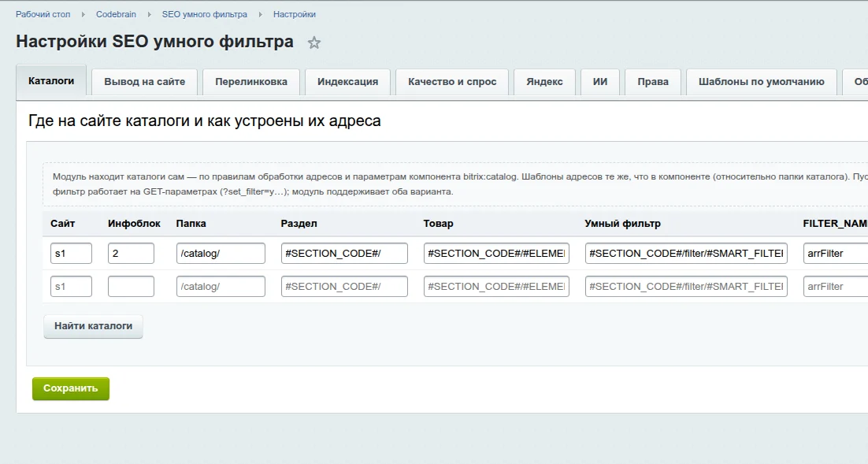Open the Перелинковка tab
This screenshot has height=464, width=868.
click(251, 82)
